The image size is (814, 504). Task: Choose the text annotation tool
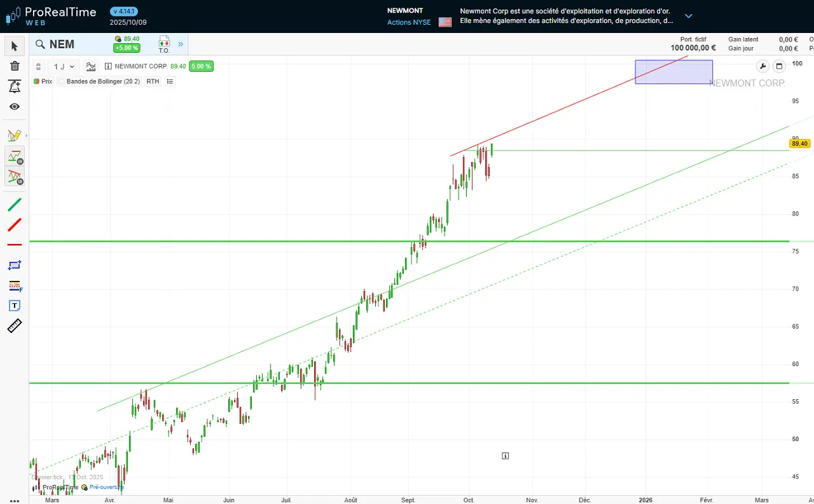pos(15,306)
